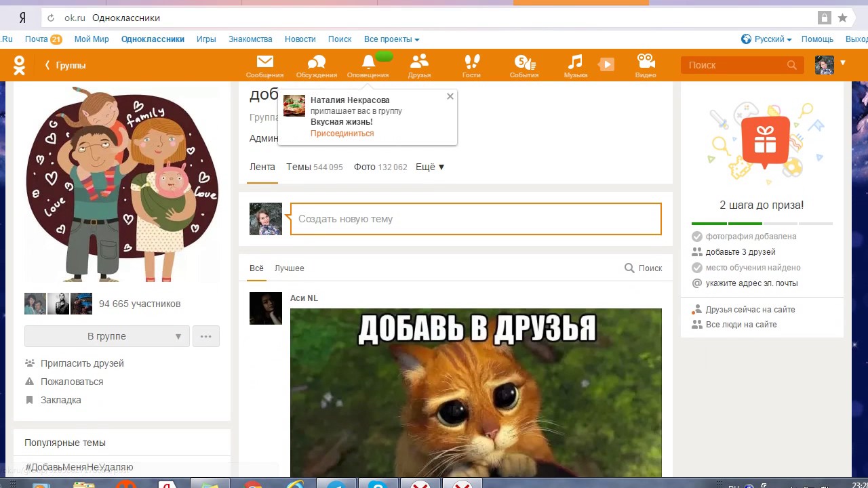The image size is (868, 488).
Task: Open the Guests (Гости) footprints icon
Action: click(x=471, y=65)
